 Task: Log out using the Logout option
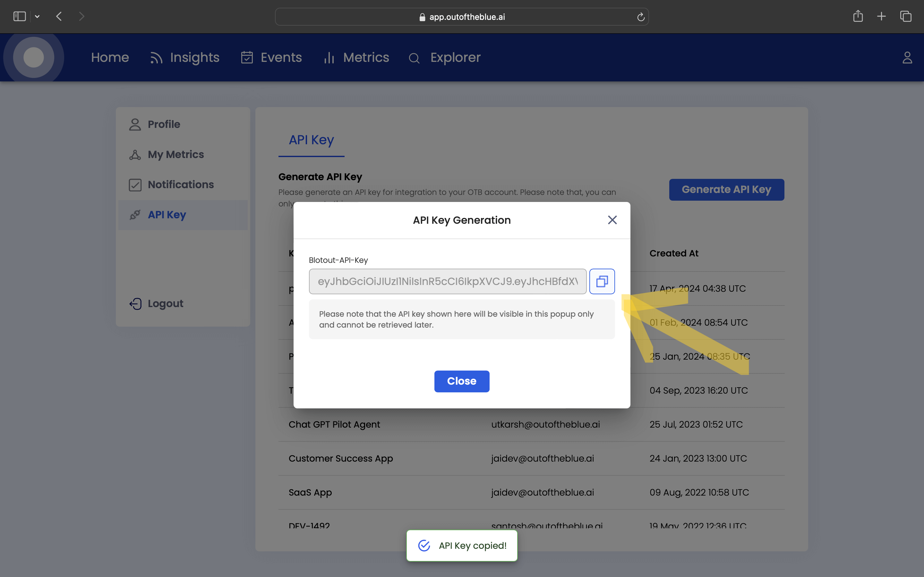coord(165,304)
